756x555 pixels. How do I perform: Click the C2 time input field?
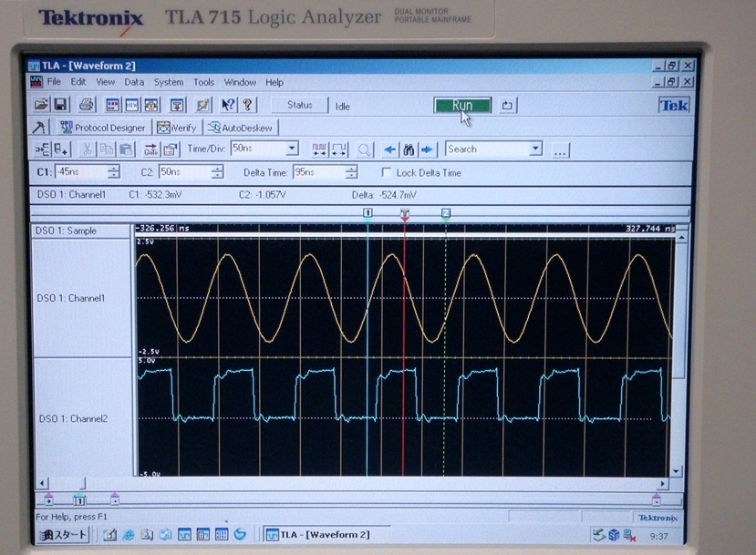[185, 171]
